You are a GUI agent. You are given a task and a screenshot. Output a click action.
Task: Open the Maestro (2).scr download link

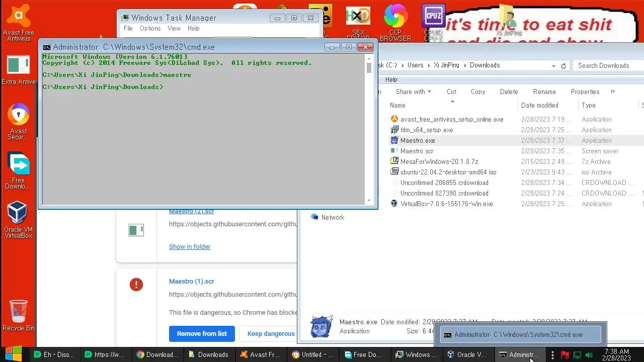[191, 212]
